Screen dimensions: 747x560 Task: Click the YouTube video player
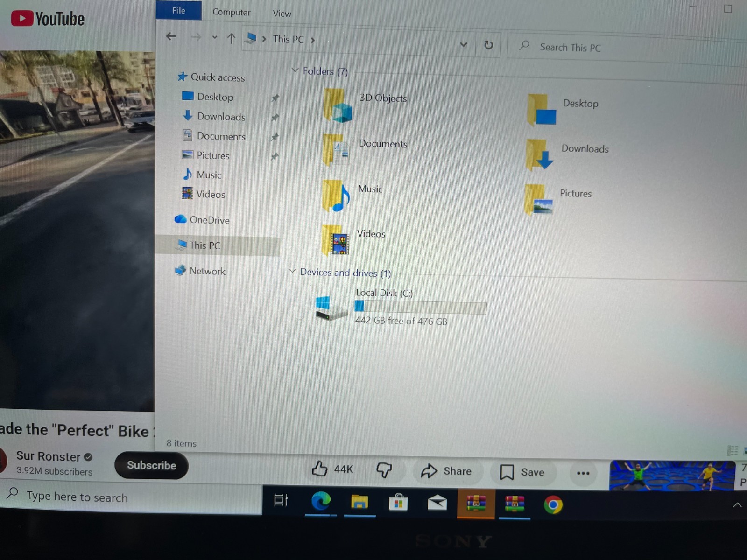point(77,231)
